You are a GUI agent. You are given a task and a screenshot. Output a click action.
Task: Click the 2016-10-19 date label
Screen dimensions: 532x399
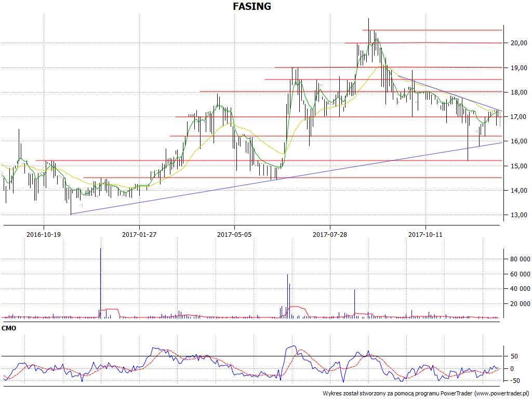(44, 234)
